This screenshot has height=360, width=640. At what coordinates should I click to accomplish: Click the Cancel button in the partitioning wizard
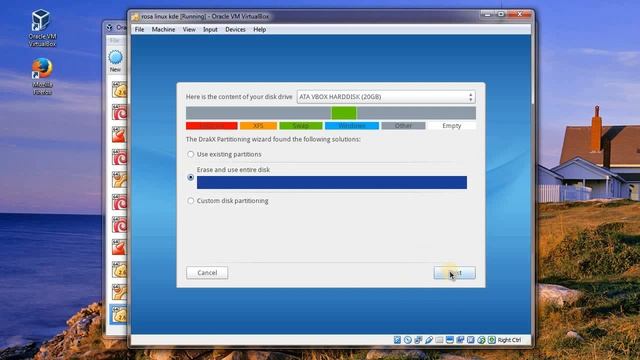[207, 273]
